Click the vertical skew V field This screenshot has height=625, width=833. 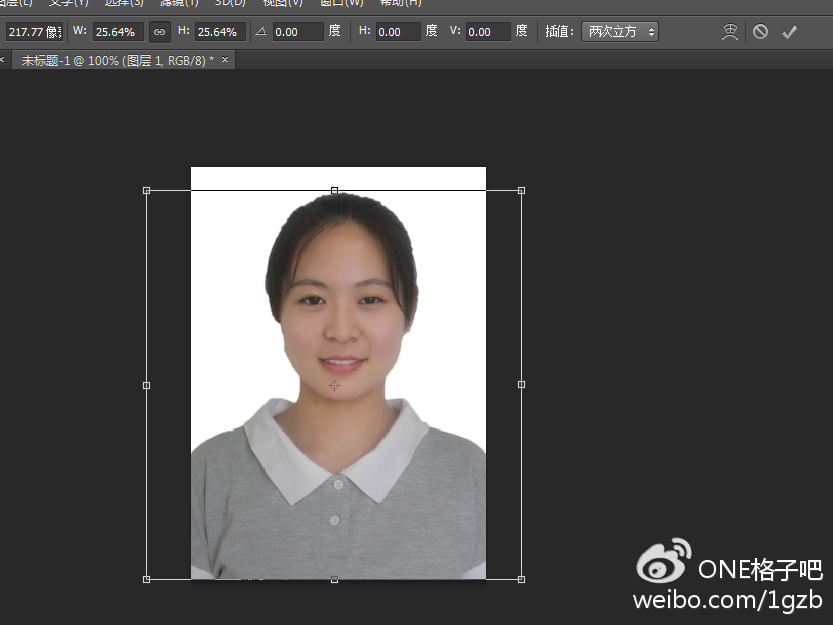point(487,31)
